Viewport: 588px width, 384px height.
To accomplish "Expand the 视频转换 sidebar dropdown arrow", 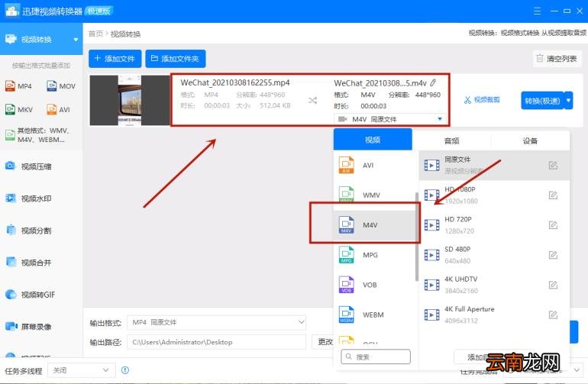I will [x=76, y=40].
